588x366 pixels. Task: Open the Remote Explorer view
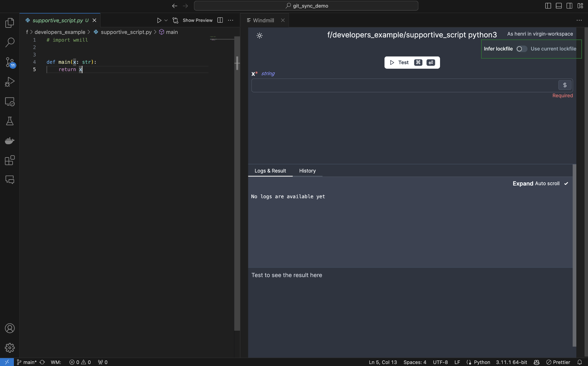click(x=10, y=102)
